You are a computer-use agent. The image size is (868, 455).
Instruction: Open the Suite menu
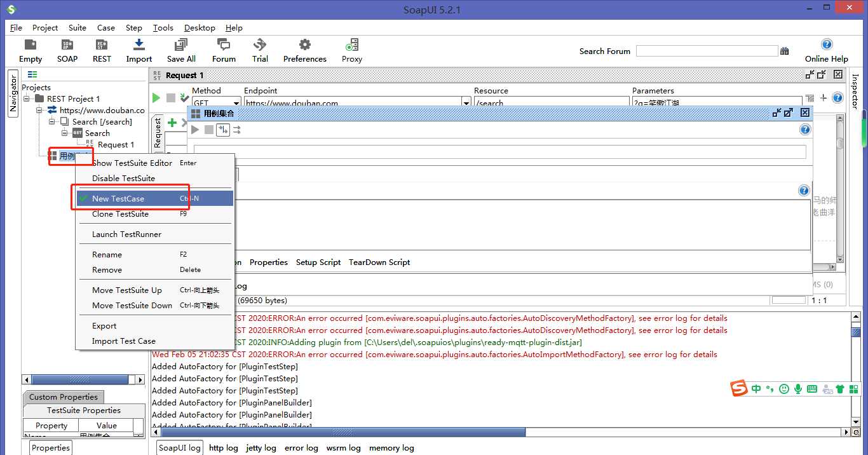tap(78, 27)
